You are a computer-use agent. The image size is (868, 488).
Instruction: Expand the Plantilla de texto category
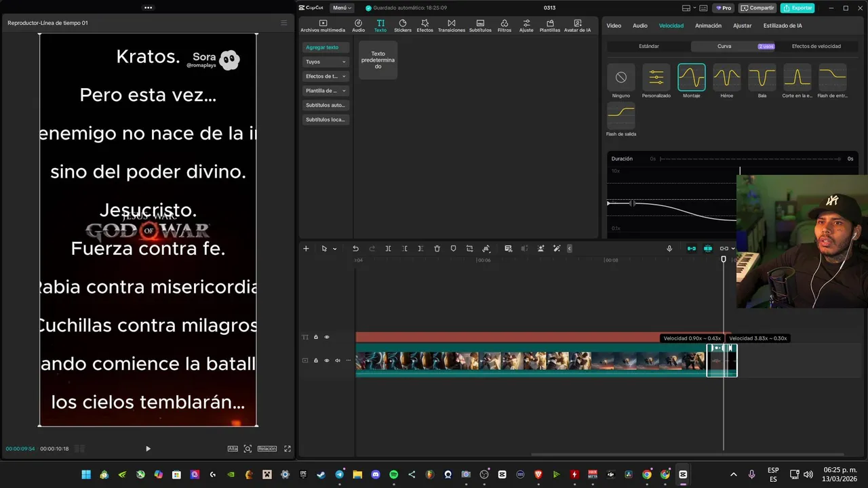pos(326,90)
